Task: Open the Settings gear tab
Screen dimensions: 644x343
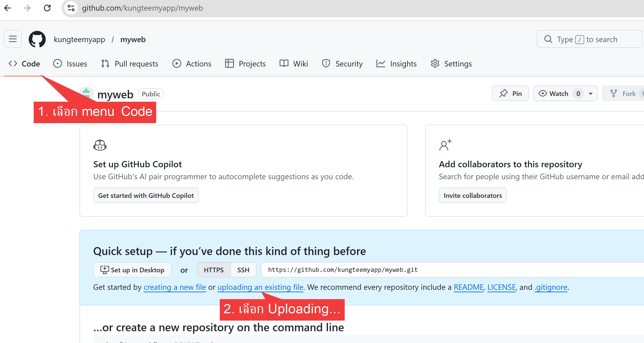Action: [x=451, y=64]
